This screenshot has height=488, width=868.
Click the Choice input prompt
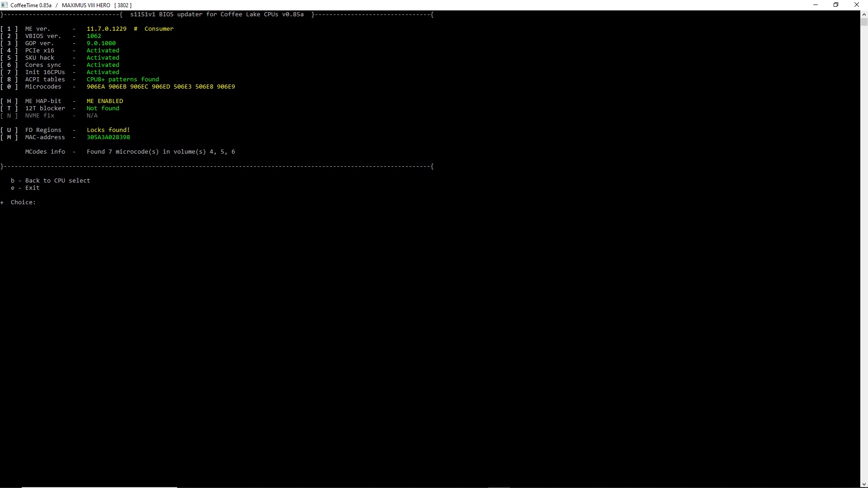pyautogui.click(x=23, y=202)
